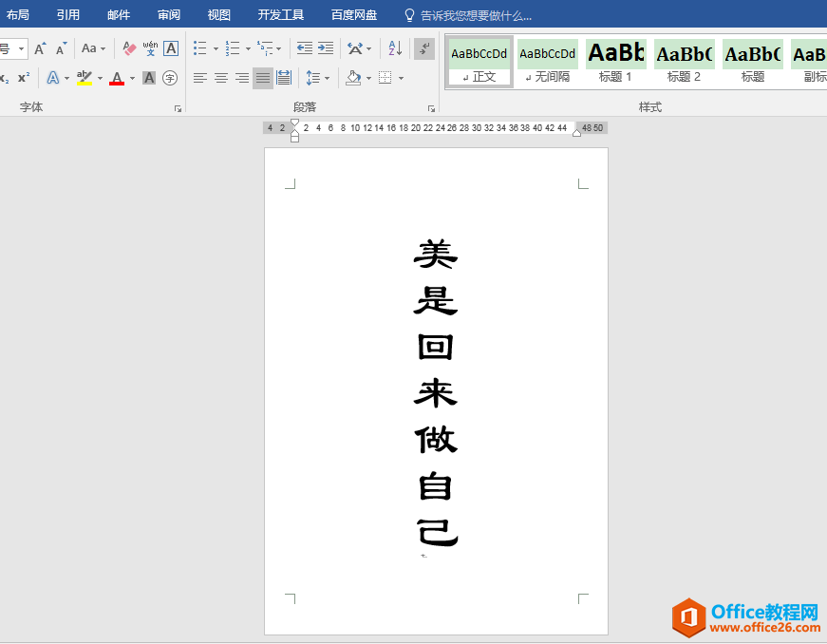Open Font dialog launcher in 字体 group
Viewport: 827px width, 644px height.
[178, 108]
